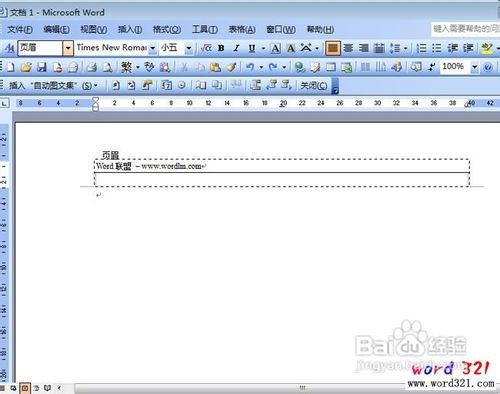Toggle center alignment
This screenshot has height=394, width=500.
(x=348, y=48)
